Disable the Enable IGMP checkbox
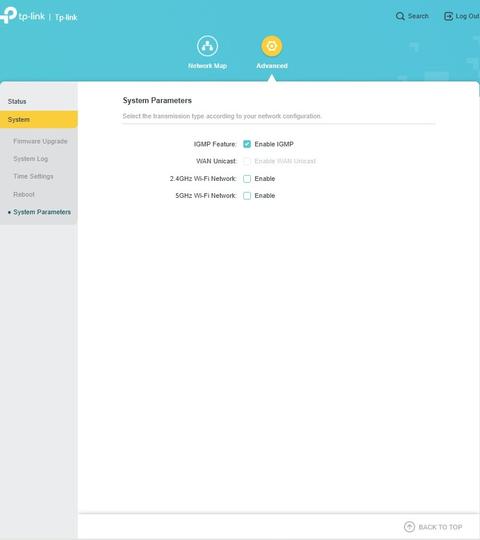 coord(247,144)
